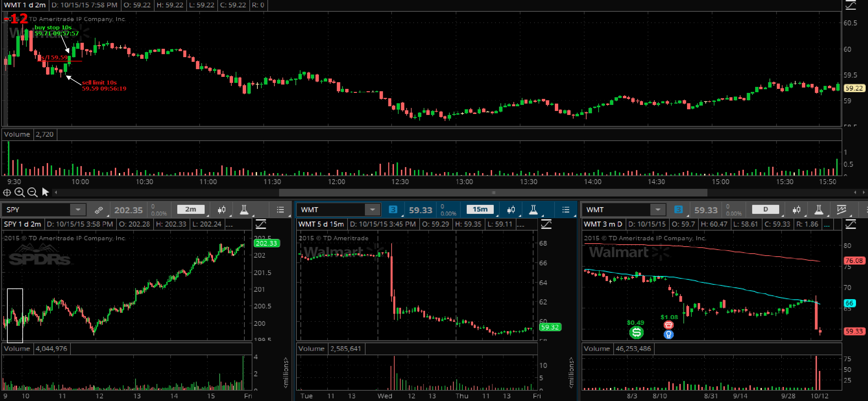Click WMT symbol field on daily chart
The image size is (868, 401).
616,210
